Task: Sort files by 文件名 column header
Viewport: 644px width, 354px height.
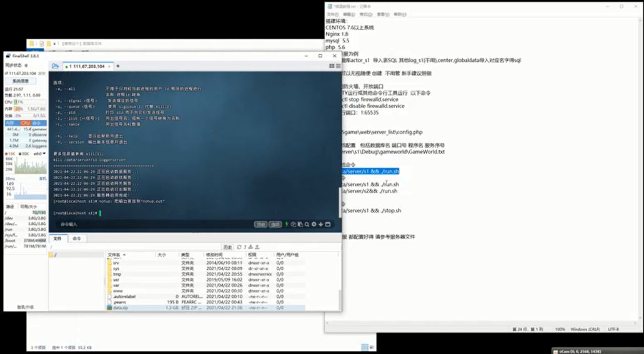Action: 116,255
